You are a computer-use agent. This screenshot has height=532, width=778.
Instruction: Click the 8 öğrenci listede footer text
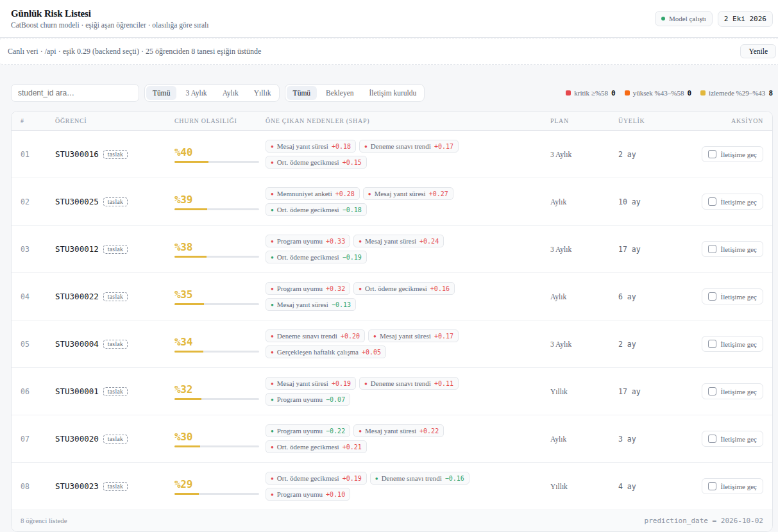point(44,520)
